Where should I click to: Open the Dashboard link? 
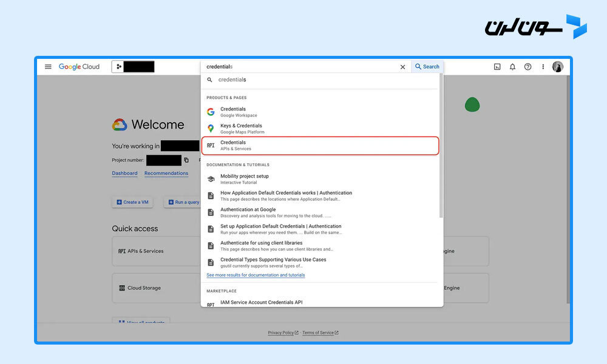[124, 174]
